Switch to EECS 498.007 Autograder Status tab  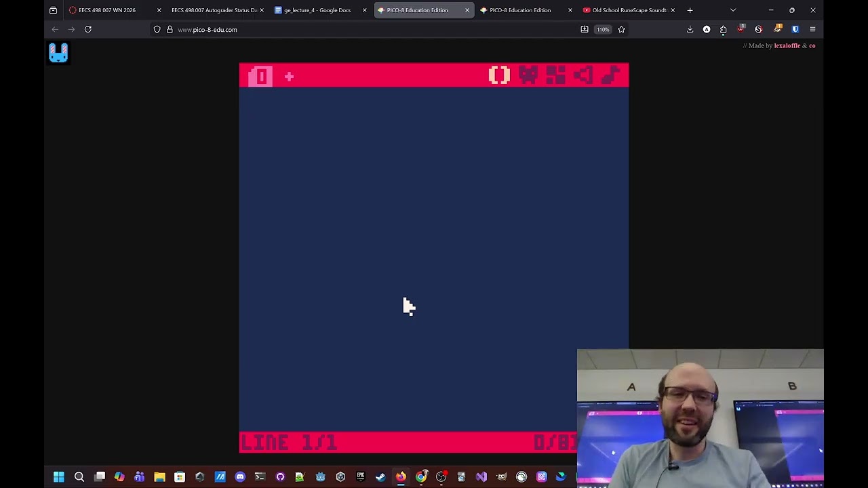click(x=214, y=10)
